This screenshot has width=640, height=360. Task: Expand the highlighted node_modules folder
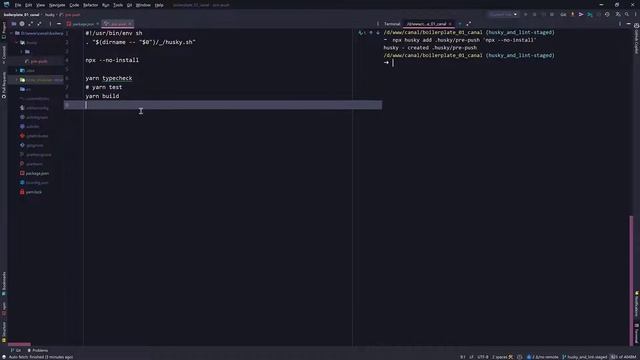click(17, 80)
